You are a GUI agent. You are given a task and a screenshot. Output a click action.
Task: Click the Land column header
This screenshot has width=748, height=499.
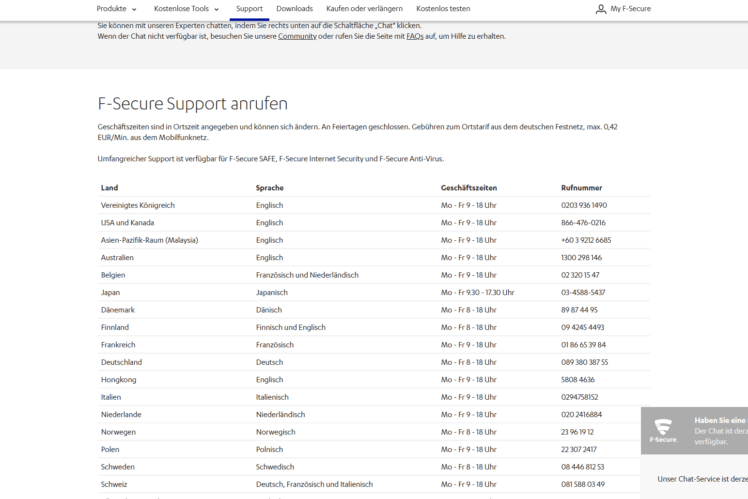109,188
